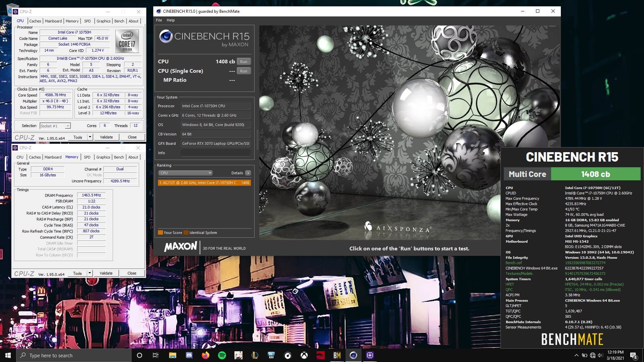Click the taskbar search box

click(x=74, y=355)
